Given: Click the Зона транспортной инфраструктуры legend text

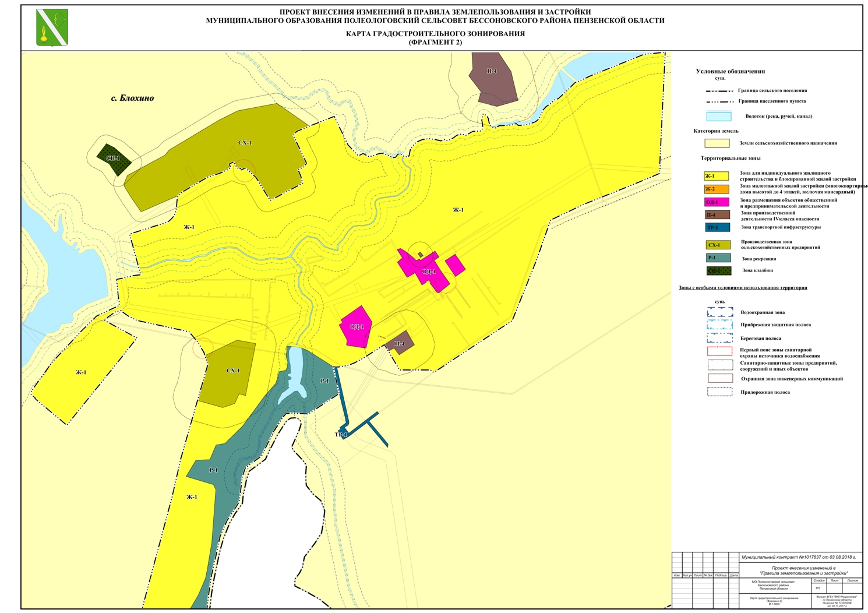Looking at the screenshot, I should click(x=781, y=227).
